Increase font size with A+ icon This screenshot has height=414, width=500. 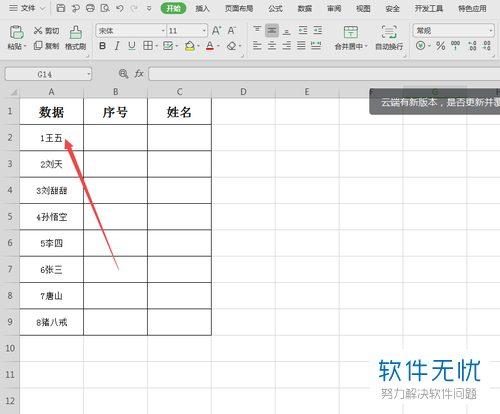click(x=217, y=31)
